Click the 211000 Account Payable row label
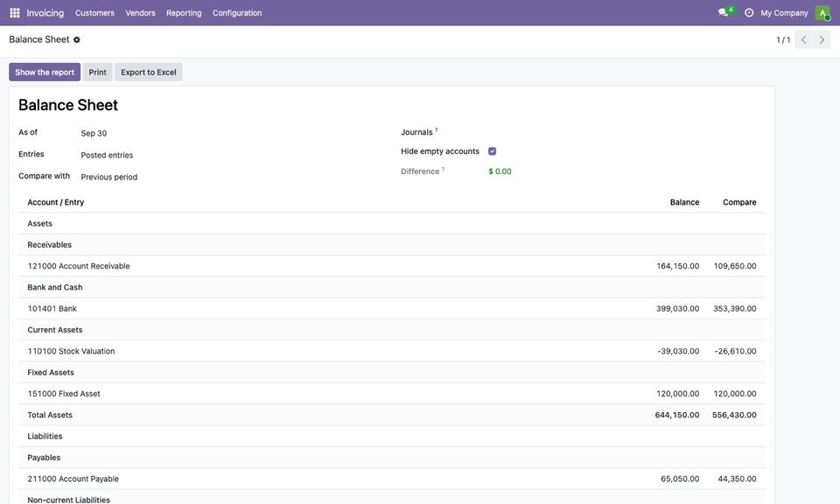The image size is (840, 504). tap(73, 479)
